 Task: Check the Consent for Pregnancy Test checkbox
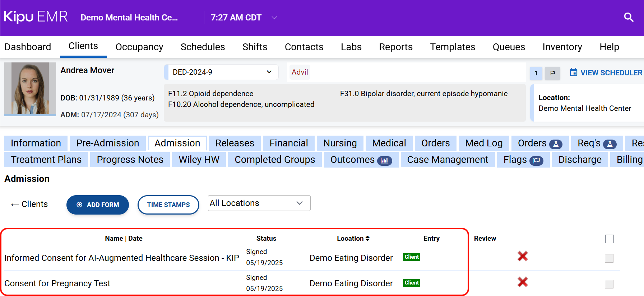[x=609, y=284]
